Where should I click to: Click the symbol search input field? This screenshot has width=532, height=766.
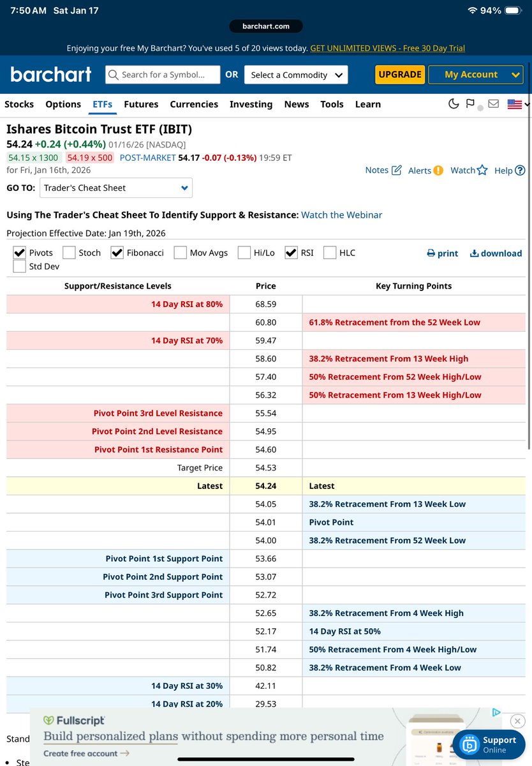tap(163, 75)
